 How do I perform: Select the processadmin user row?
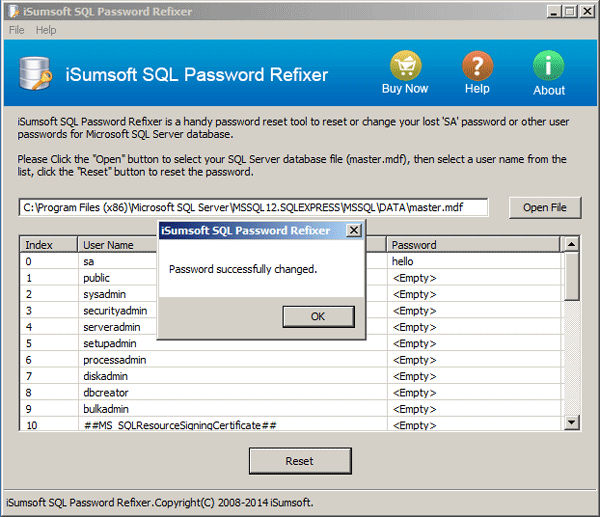pos(291,360)
